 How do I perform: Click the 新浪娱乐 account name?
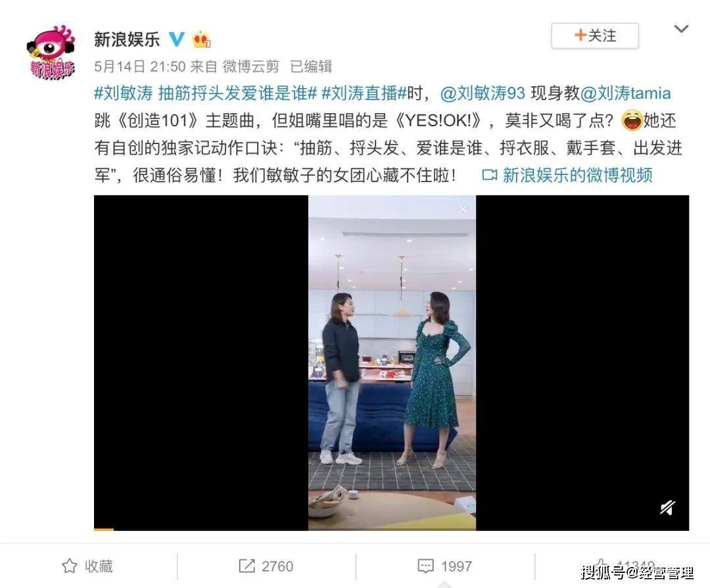[127, 39]
